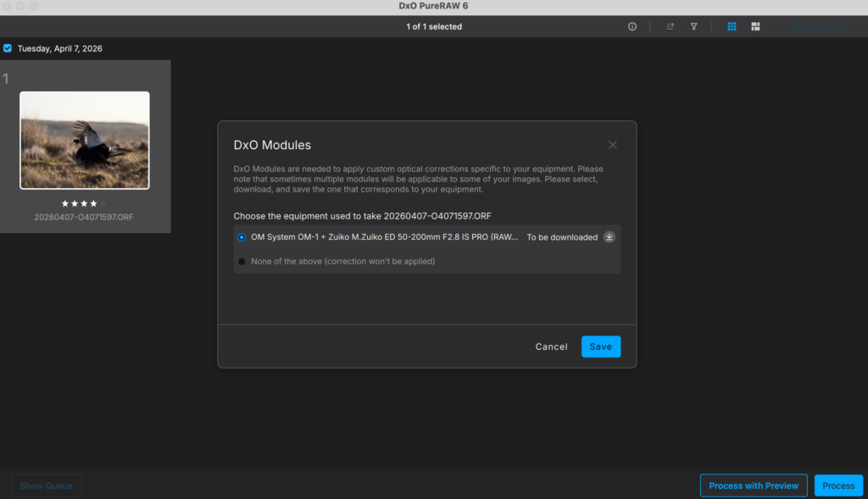Open the sort order icon
Screen dimensions: 868x499
670,26
